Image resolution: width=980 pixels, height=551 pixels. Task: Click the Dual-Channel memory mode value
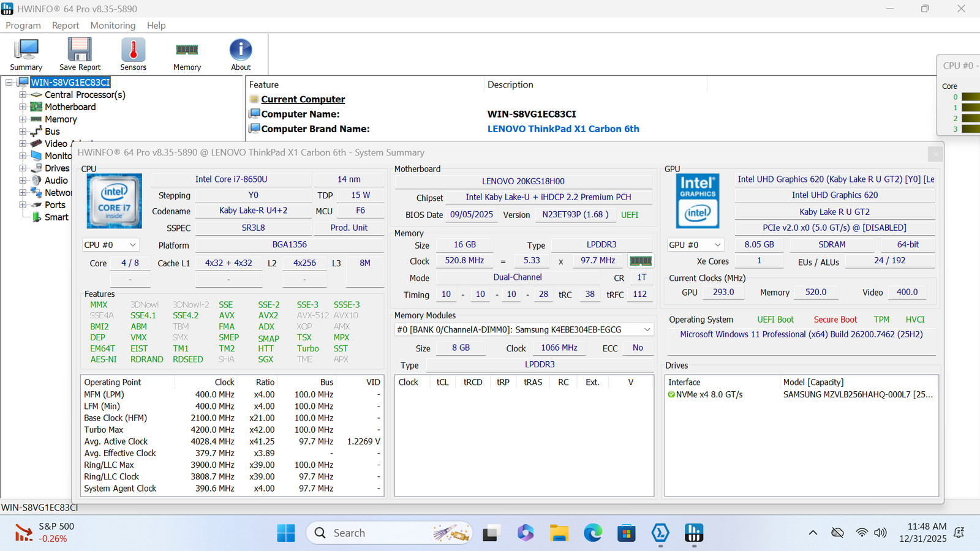pos(518,277)
